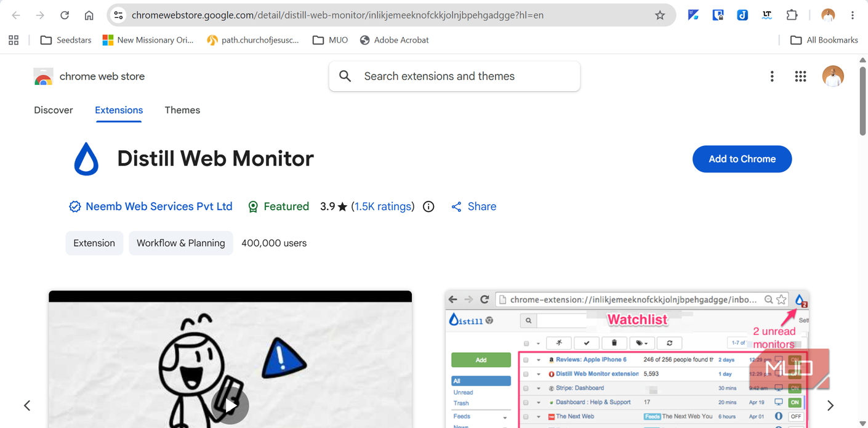Open the Chrome profile avatar in toolbar
The width and height of the screenshot is (868, 428).
pyautogui.click(x=828, y=15)
